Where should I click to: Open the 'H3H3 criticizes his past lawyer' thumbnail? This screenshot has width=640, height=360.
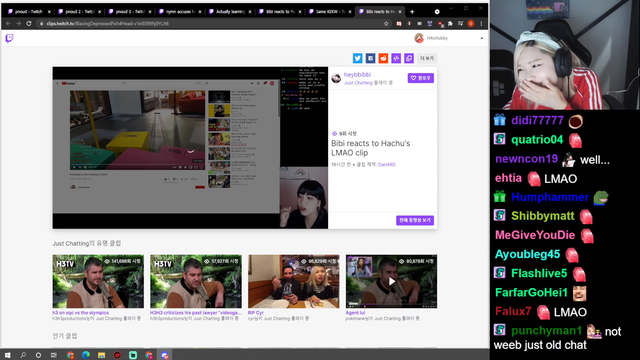tap(196, 281)
